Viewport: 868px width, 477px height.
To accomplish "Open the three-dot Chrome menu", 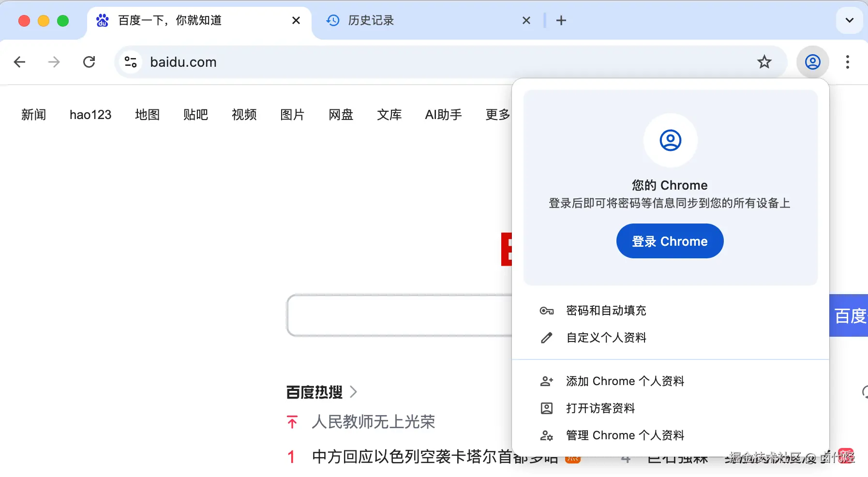I will [847, 62].
